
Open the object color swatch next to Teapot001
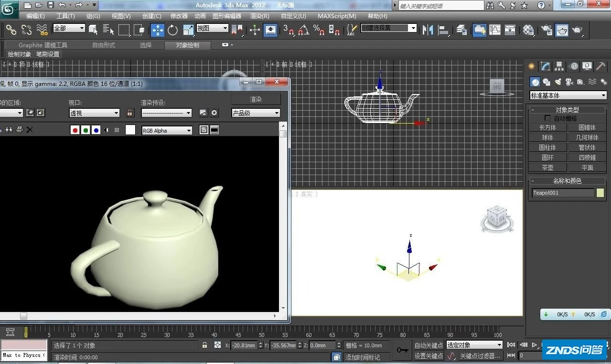[x=600, y=193]
